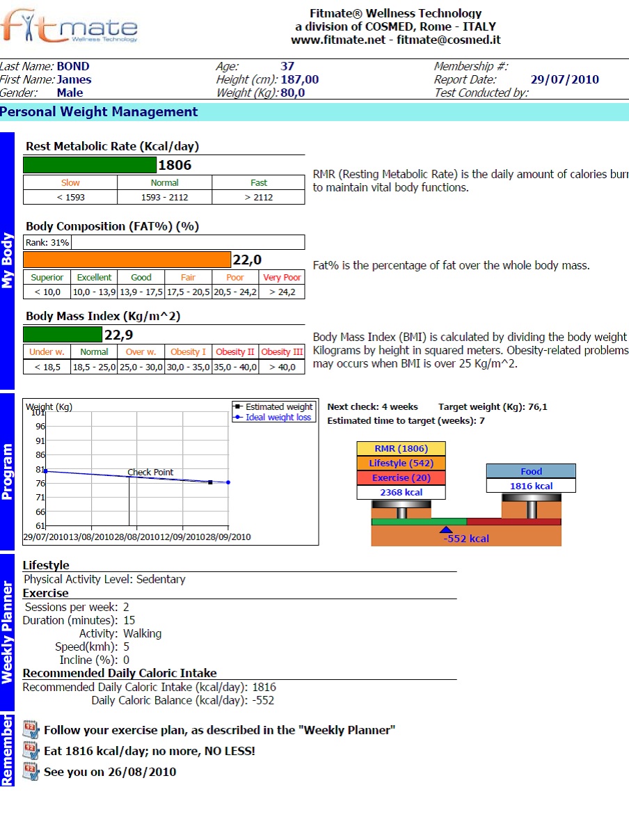Click the Fitmate logo in the header
This screenshot has width=629, height=840.
tap(68, 26)
